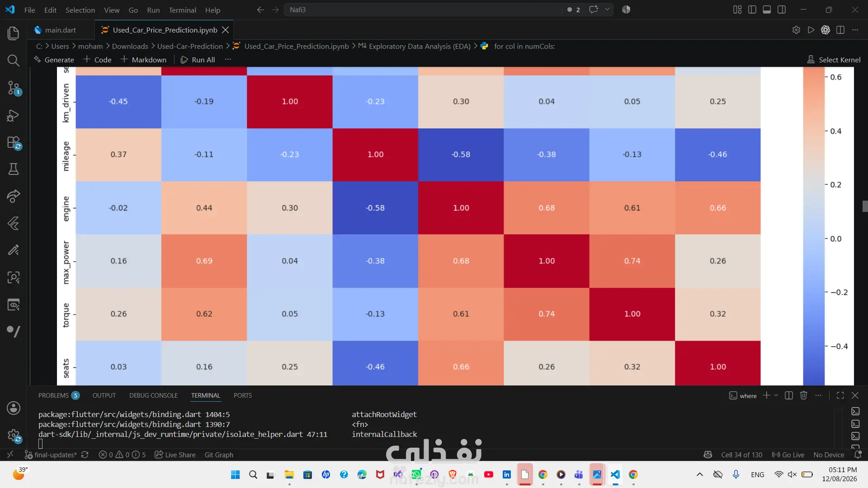The width and height of the screenshot is (868, 488).
Task: Toggle the secondary side bar layout
Action: (782, 9)
